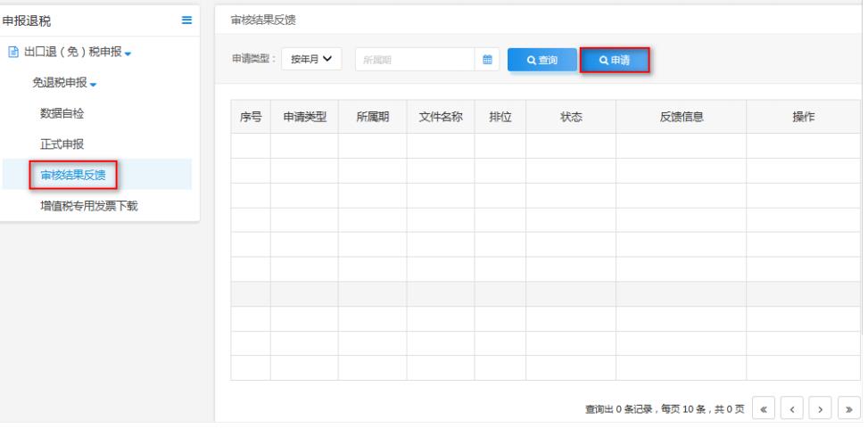Select 审核结果反馈 menu item
This screenshot has height=428, width=868.
point(72,175)
